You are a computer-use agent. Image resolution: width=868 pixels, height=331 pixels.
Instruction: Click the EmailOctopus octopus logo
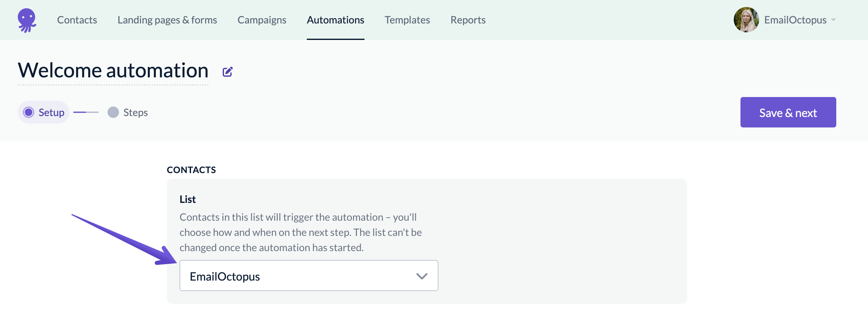(x=27, y=20)
